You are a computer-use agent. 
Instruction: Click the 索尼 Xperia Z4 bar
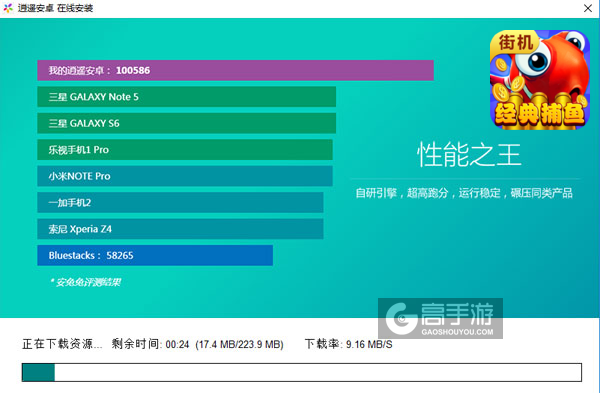(x=180, y=229)
